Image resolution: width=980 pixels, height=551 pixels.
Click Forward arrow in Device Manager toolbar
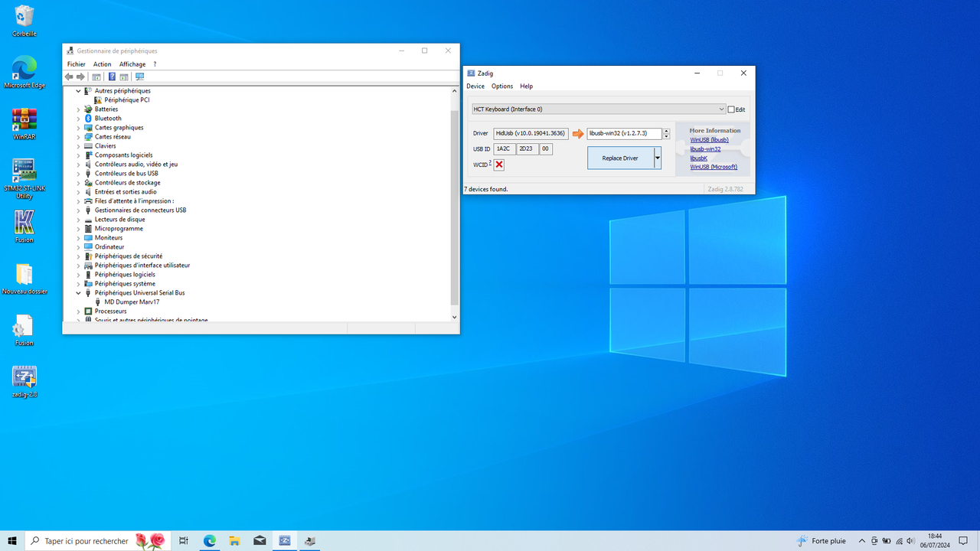[x=80, y=77]
